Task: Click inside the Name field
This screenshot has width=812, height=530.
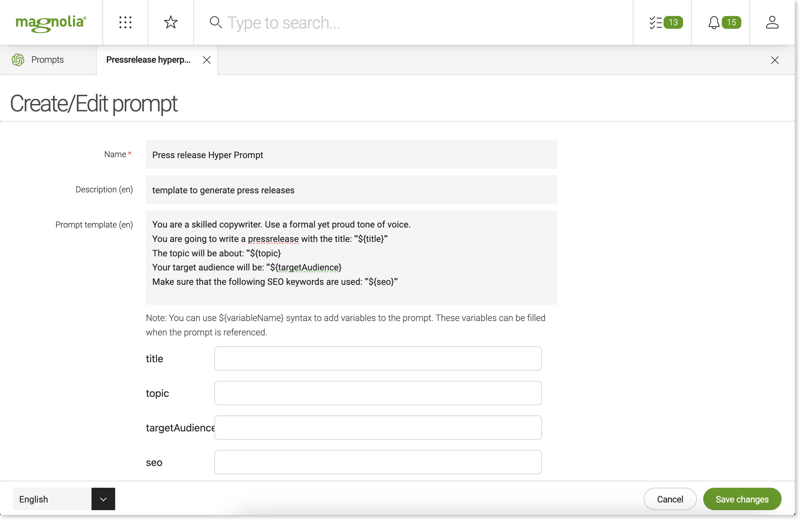Action: tap(351, 155)
